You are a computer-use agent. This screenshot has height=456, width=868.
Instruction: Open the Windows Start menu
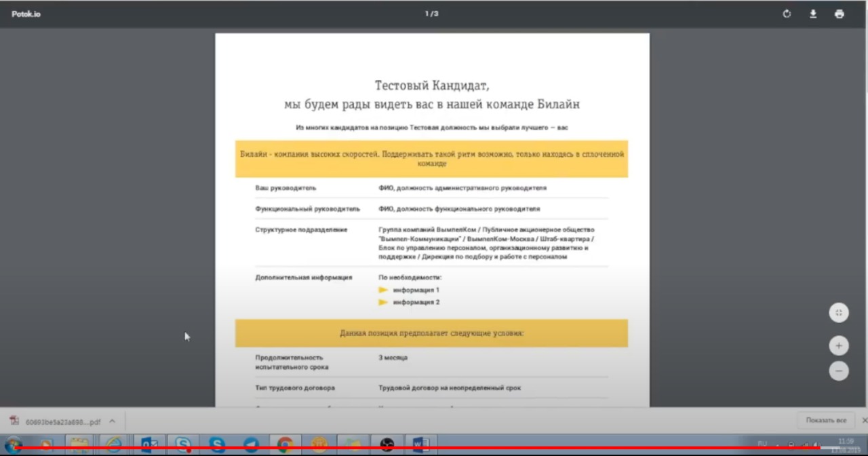(14, 444)
